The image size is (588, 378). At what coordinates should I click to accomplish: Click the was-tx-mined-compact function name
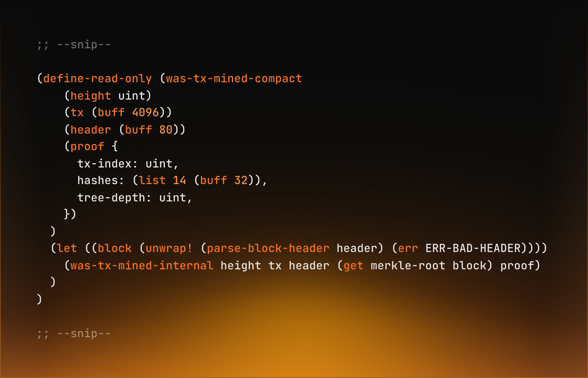coord(234,78)
